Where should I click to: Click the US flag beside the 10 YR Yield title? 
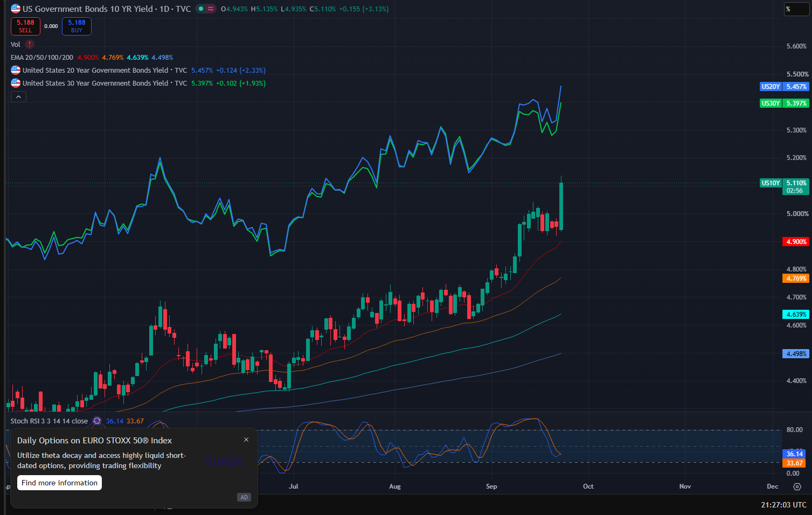pyautogui.click(x=16, y=9)
